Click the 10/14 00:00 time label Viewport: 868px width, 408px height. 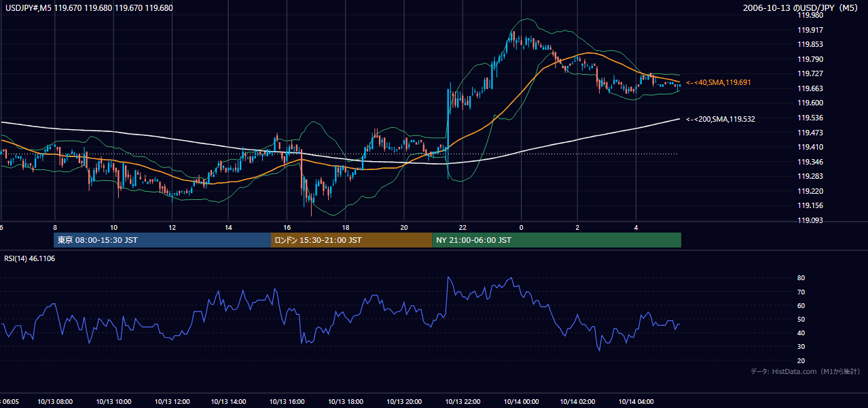[x=521, y=401]
